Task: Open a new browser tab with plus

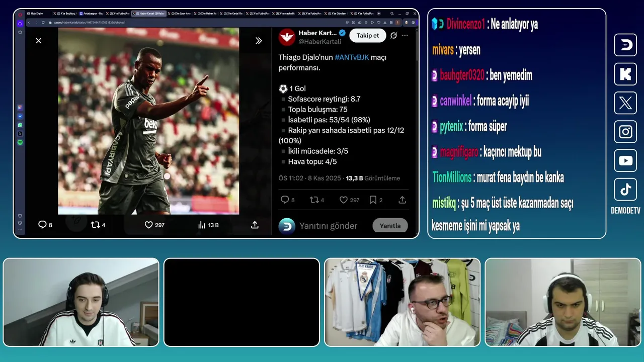Action: pos(379,14)
